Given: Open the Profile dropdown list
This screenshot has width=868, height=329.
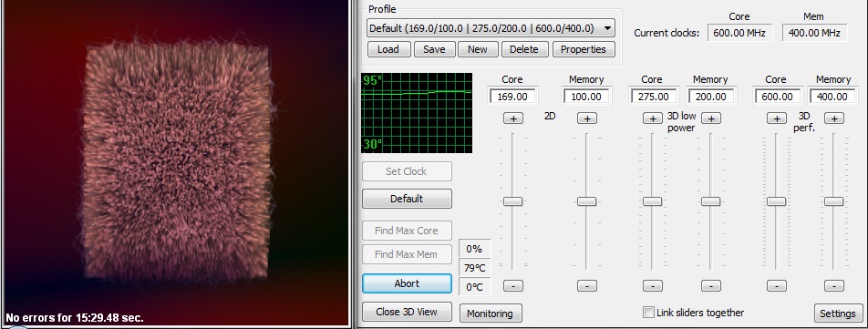Looking at the screenshot, I should coord(607,28).
